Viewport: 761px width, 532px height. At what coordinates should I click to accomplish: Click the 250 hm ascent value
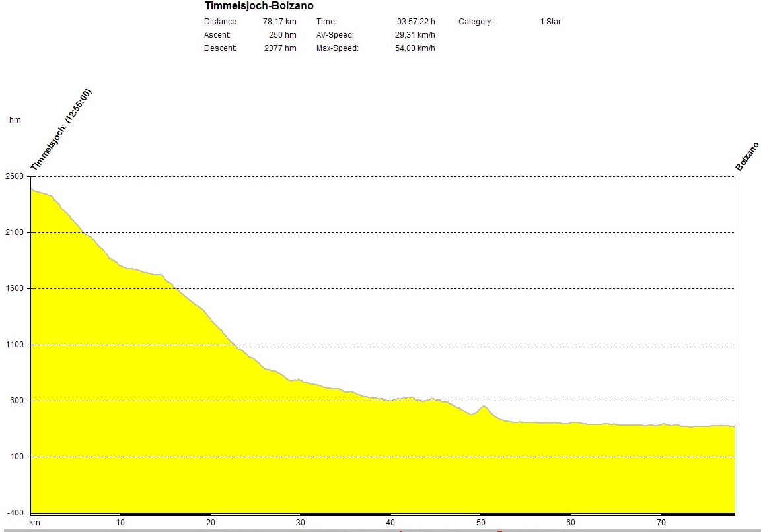tap(282, 35)
